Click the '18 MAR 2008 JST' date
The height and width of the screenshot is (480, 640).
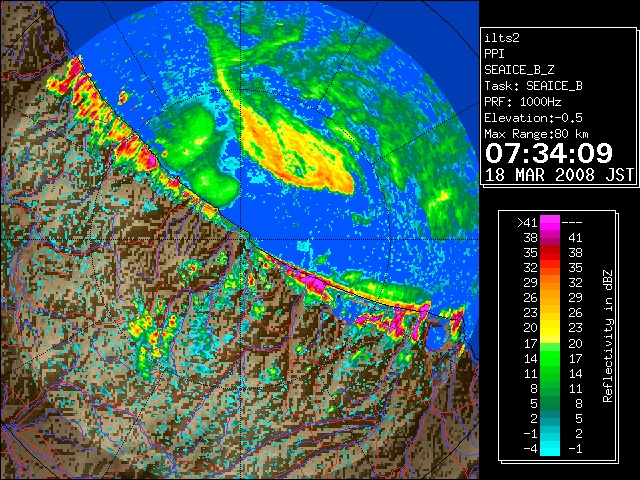pyautogui.click(x=559, y=175)
